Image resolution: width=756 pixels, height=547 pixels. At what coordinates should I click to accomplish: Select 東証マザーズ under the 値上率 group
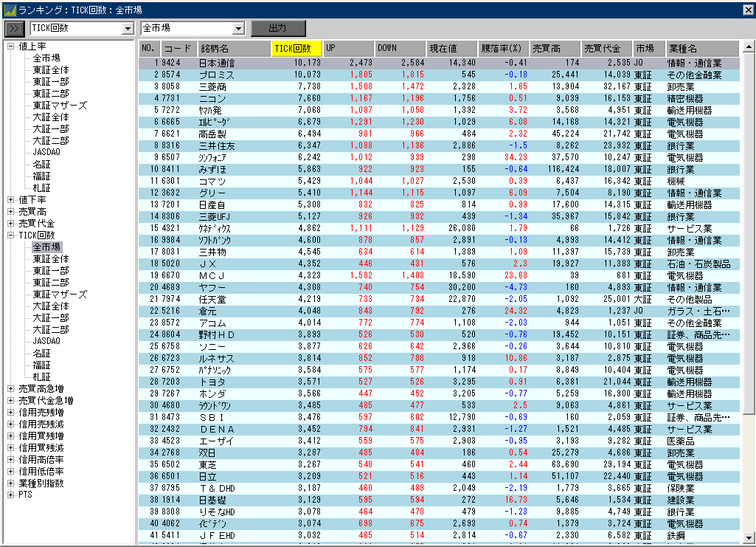60,105
